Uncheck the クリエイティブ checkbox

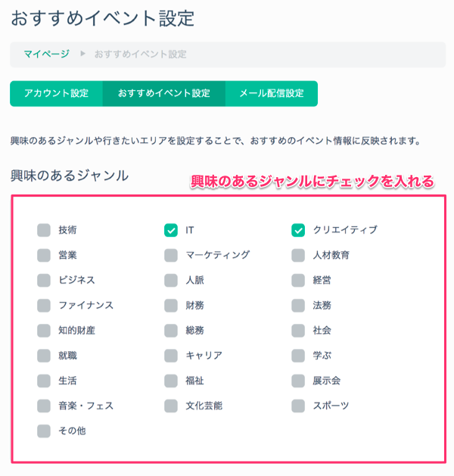[x=298, y=230]
